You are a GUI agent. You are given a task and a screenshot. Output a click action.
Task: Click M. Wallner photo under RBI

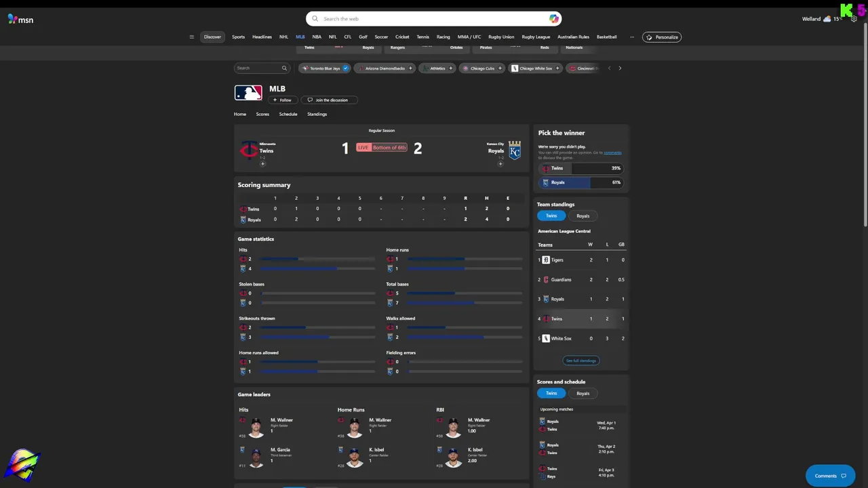click(453, 427)
